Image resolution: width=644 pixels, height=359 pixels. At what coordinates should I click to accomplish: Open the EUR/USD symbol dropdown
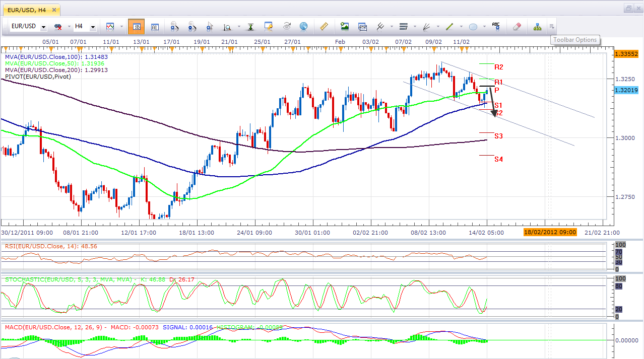click(x=44, y=27)
